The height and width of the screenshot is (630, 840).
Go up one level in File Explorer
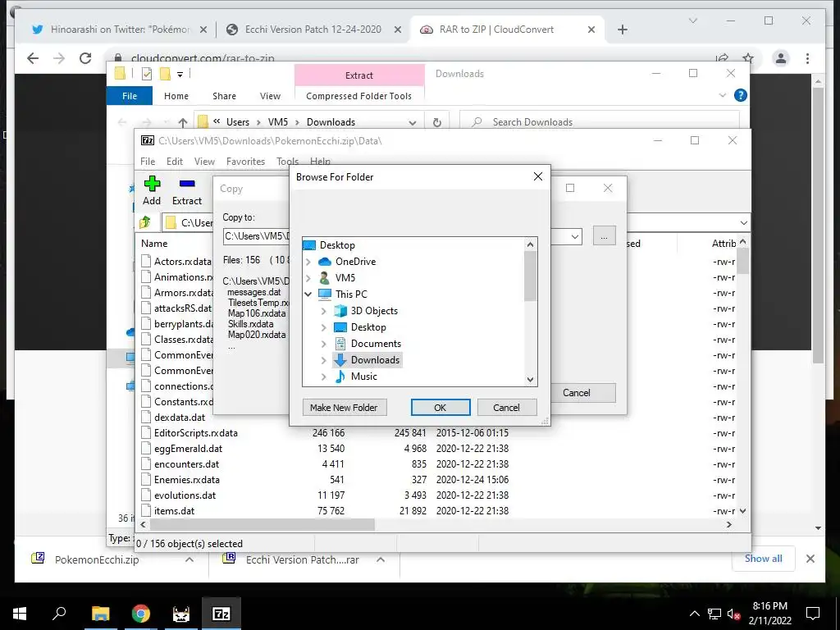click(183, 122)
